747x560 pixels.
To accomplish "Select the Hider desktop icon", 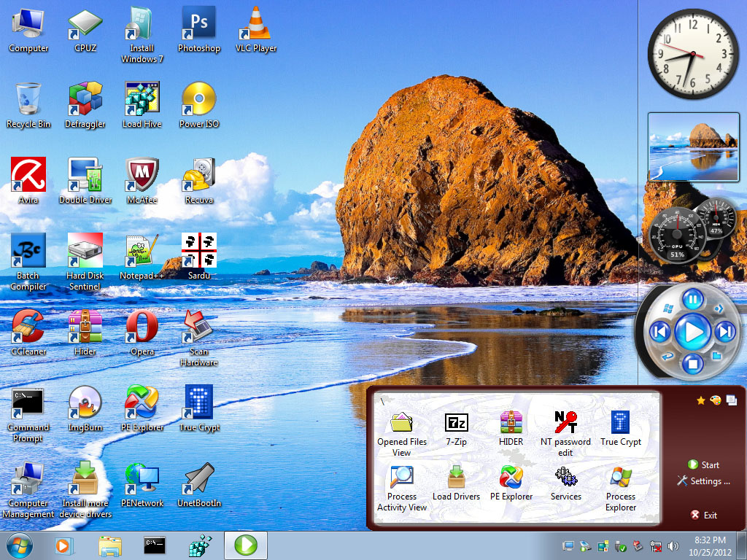I will point(85,332).
